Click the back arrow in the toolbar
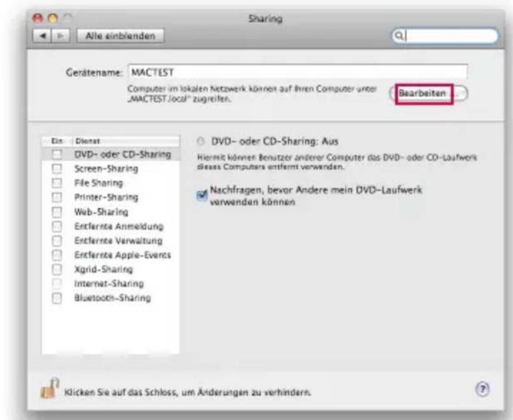This screenshot has height=420, width=513. [42, 36]
